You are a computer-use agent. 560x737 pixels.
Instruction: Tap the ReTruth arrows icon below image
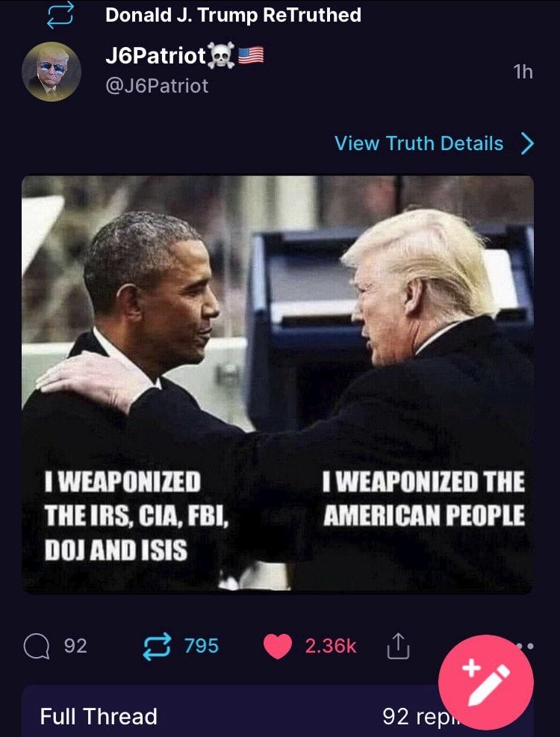pos(157,647)
